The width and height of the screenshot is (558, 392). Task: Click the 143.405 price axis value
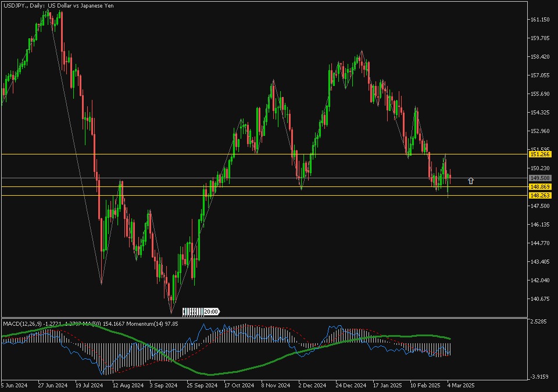point(540,262)
